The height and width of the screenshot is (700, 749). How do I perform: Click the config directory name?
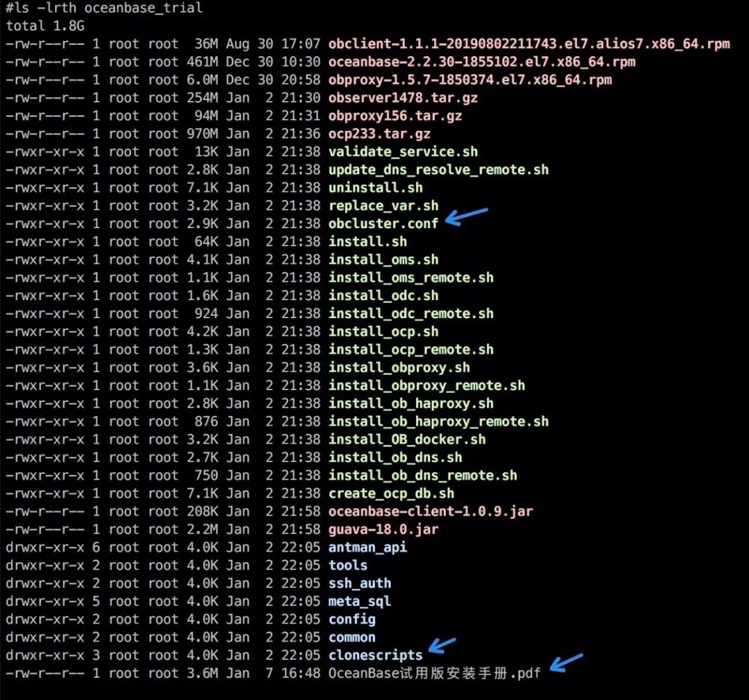352,620
